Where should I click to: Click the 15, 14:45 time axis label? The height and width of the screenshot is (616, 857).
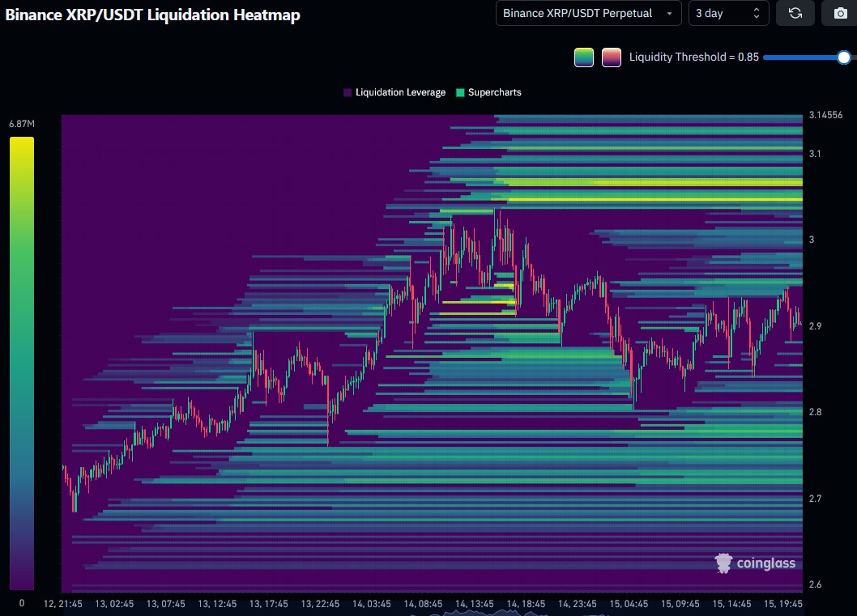[731, 604]
